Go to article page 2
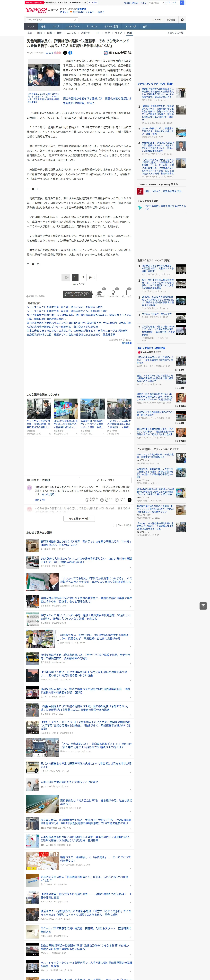Screen dimensions: 210x980 (x=83, y=277)
